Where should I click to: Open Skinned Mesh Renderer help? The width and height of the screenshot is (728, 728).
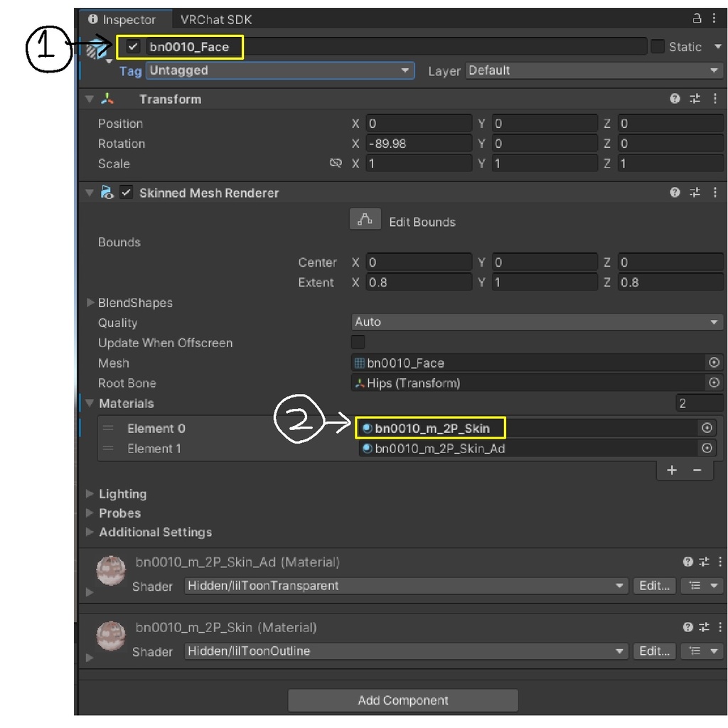pyautogui.click(x=675, y=192)
